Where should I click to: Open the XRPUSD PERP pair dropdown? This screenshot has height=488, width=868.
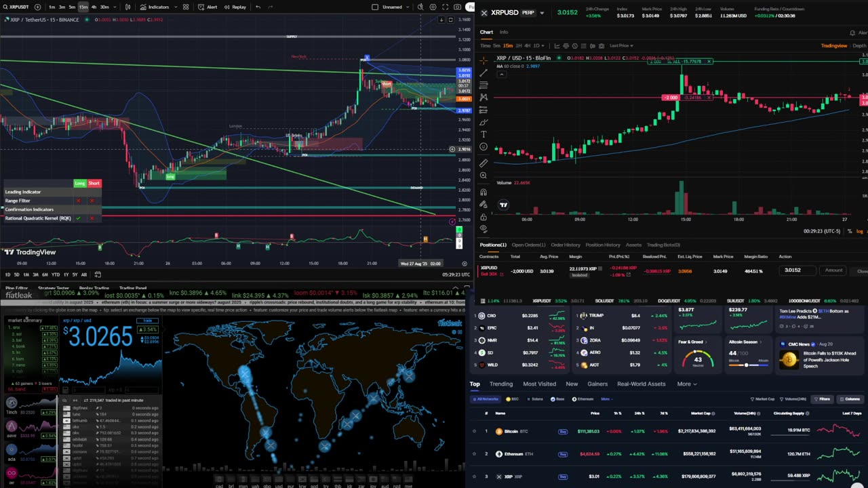(x=542, y=13)
